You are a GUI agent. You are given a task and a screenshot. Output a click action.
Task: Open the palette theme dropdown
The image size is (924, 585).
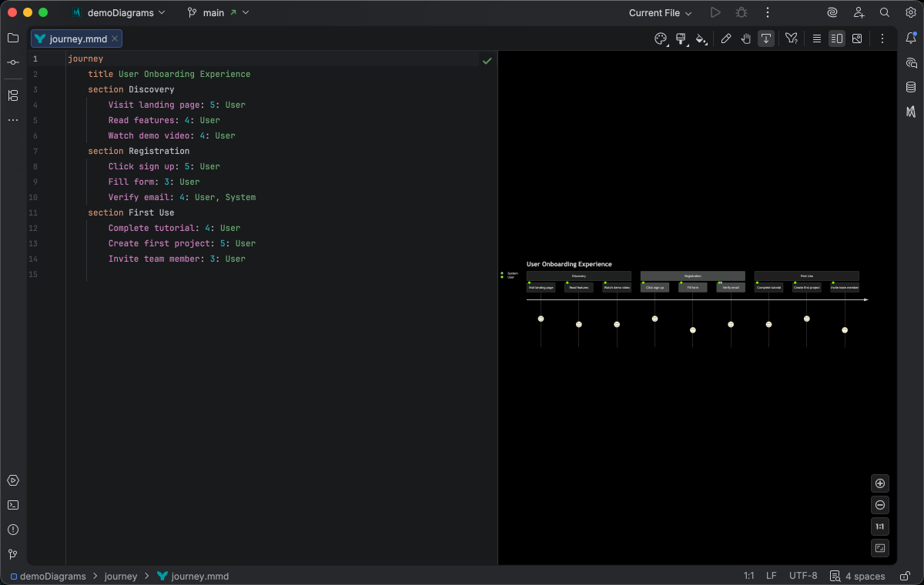661,38
